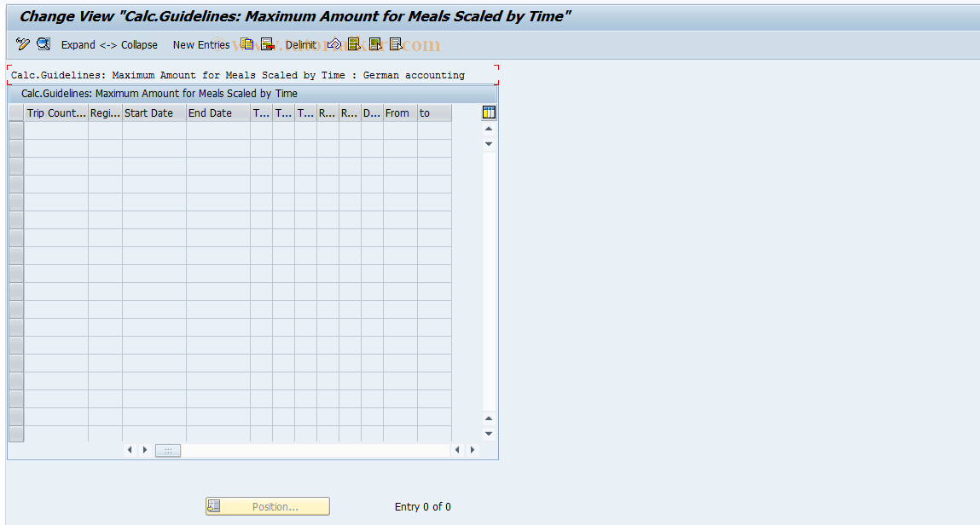Click far-right horizontal scroll right arrow
This screenshot has width=980, height=525.
point(473,450)
